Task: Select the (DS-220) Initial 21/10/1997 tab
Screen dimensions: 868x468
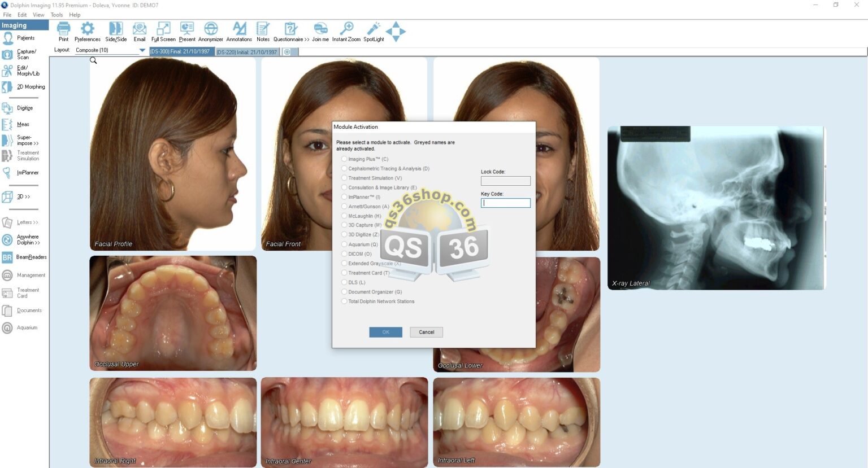Action: (x=248, y=52)
